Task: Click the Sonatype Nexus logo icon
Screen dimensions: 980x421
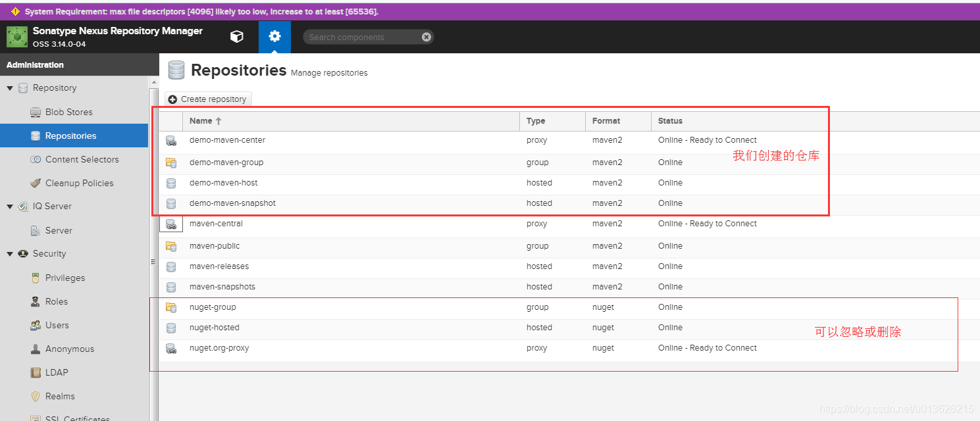Action: (x=17, y=37)
